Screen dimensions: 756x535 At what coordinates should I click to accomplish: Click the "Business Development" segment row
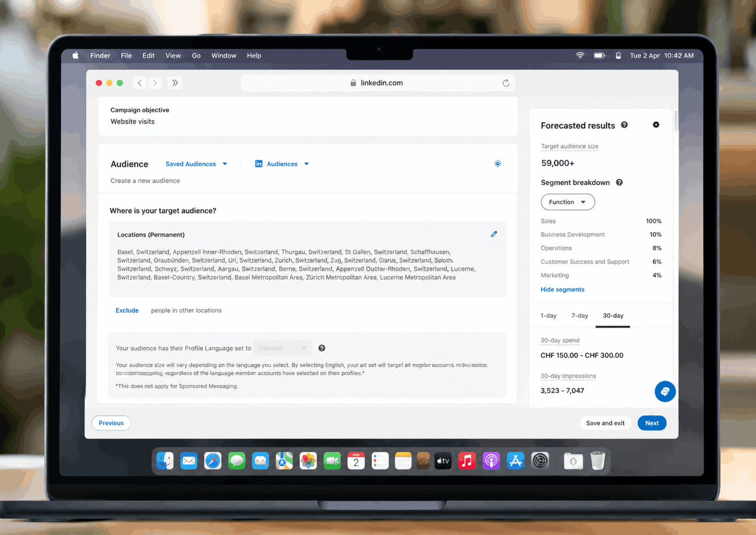pos(601,234)
